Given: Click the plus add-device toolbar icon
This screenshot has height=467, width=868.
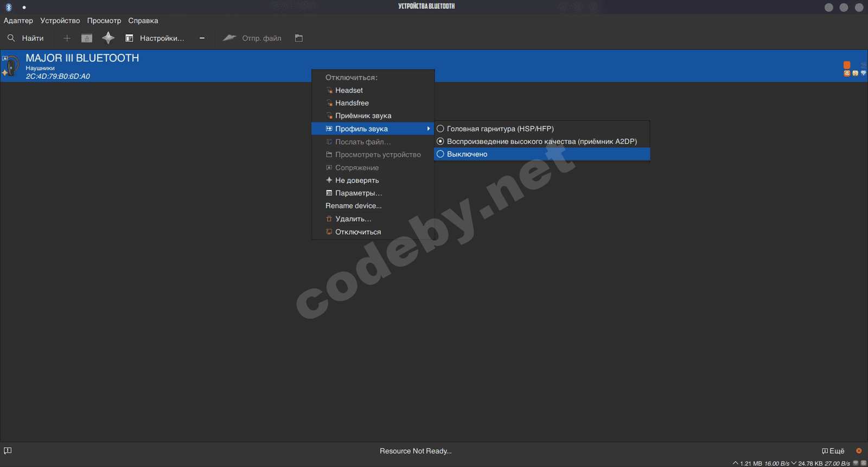Looking at the screenshot, I should [67, 38].
